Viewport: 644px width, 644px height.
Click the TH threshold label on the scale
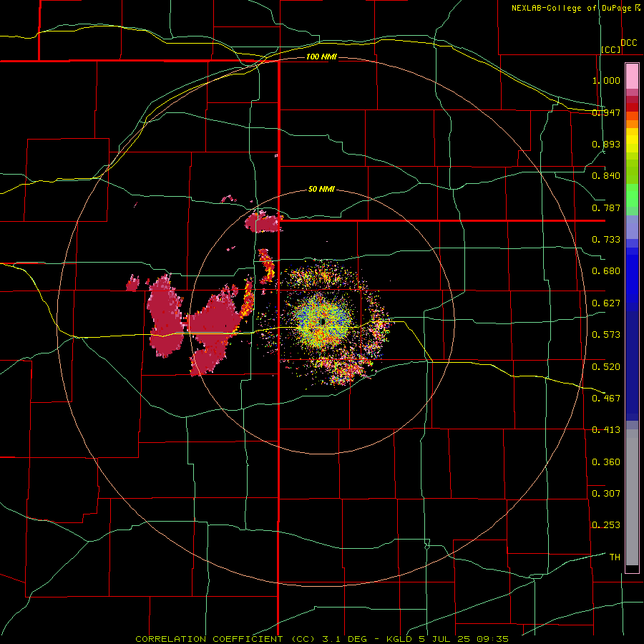click(615, 557)
